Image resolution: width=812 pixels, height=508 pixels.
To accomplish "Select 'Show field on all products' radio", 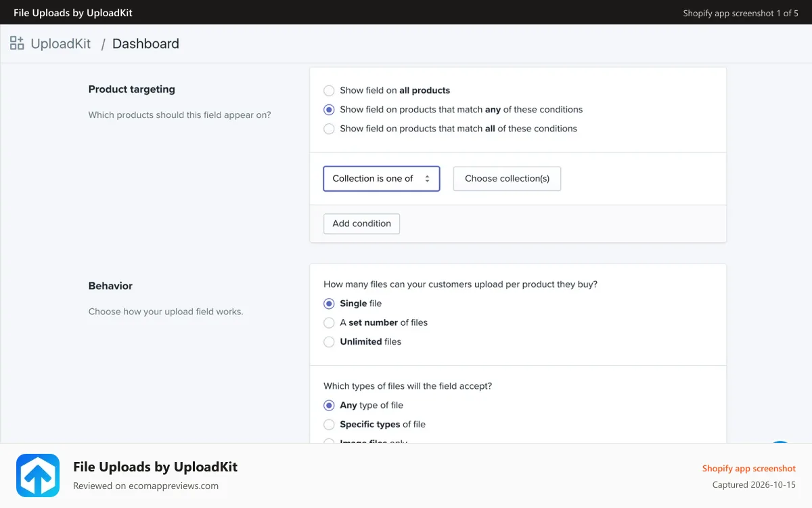I will click(329, 90).
